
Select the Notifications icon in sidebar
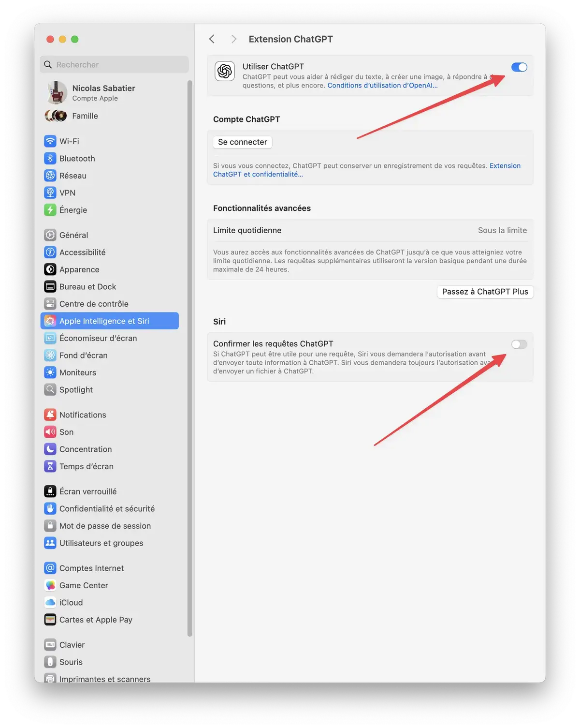(50, 415)
